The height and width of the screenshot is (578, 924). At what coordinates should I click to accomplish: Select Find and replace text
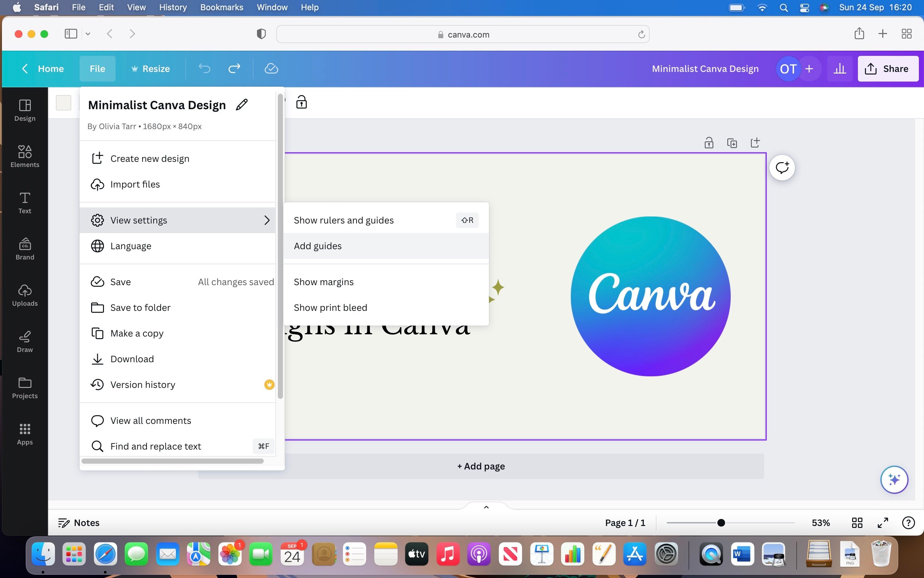pos(177,446)
